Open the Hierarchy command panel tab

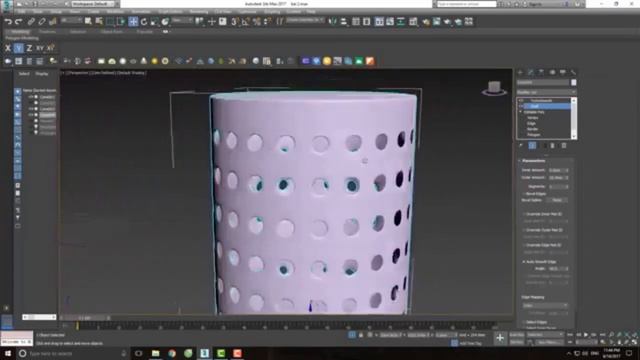click(541, 72)
